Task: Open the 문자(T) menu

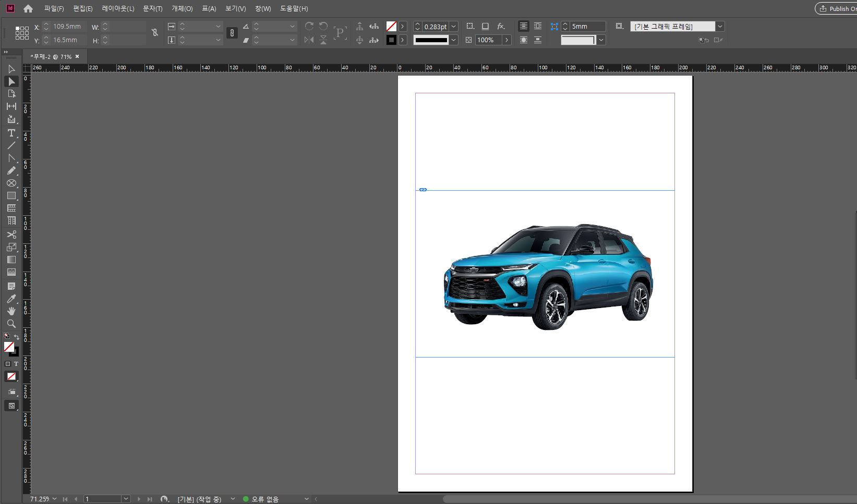Action: point(153,8)
